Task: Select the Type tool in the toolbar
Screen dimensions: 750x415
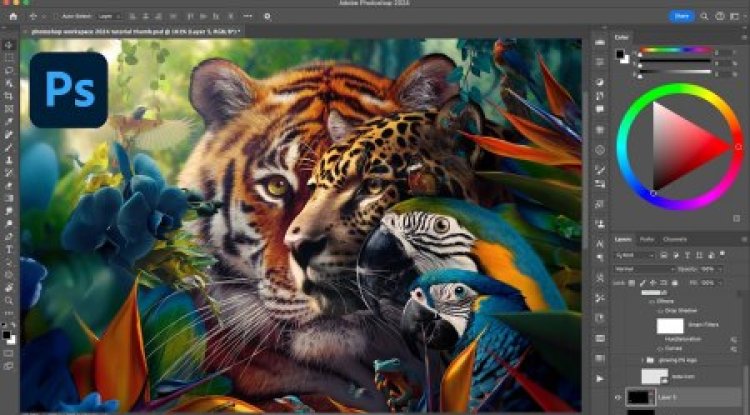Action: [9, 249]
